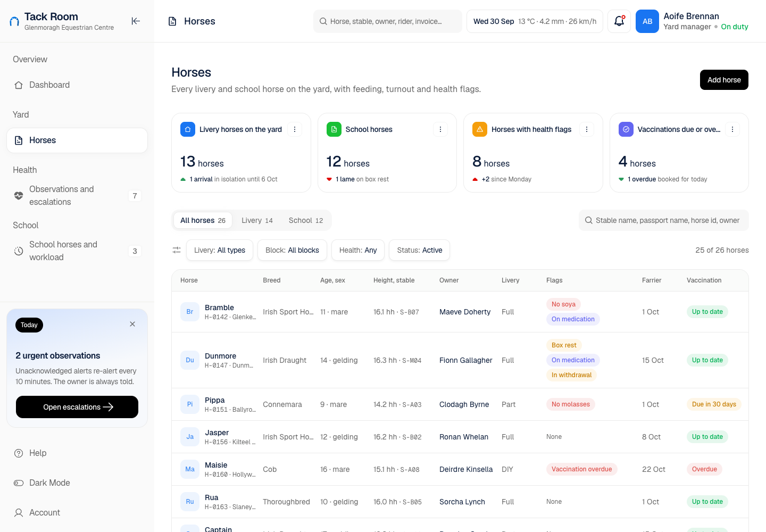The height and width of the screenshot is (532, 766).
Task: Click the filter sliders icon
Action: pos(177,250)
